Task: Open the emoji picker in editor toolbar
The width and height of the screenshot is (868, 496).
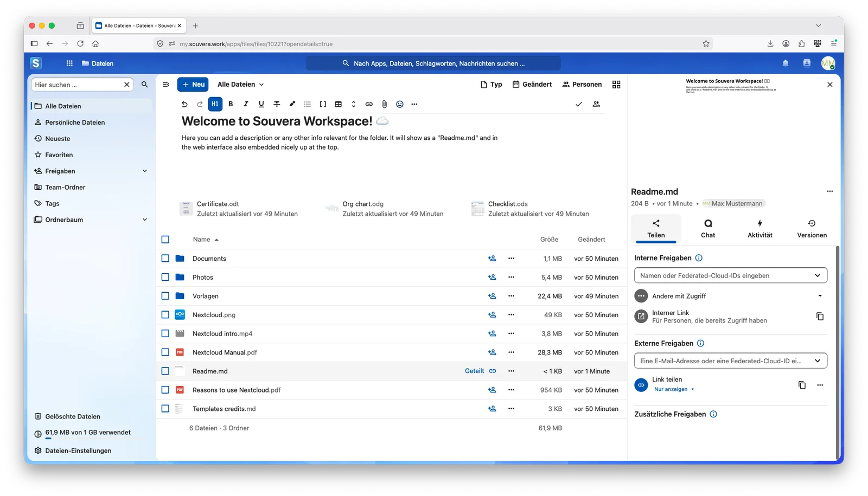Action: click(400, 104)
